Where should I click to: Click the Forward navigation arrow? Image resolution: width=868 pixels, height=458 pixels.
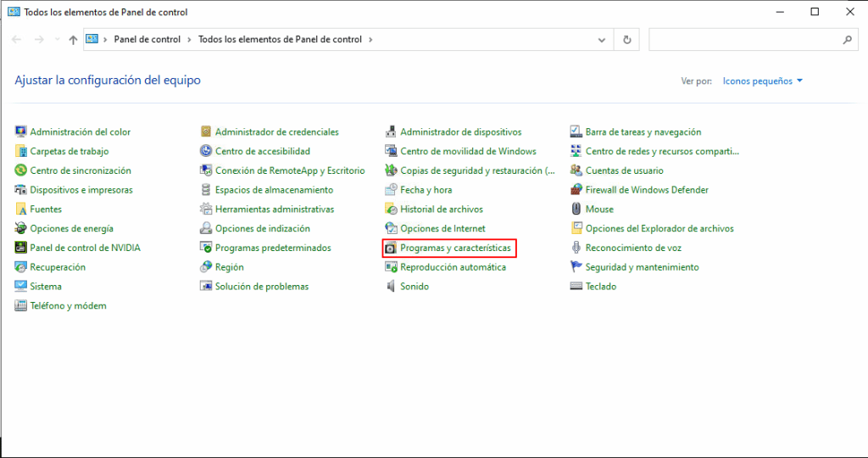pos(39,40)
